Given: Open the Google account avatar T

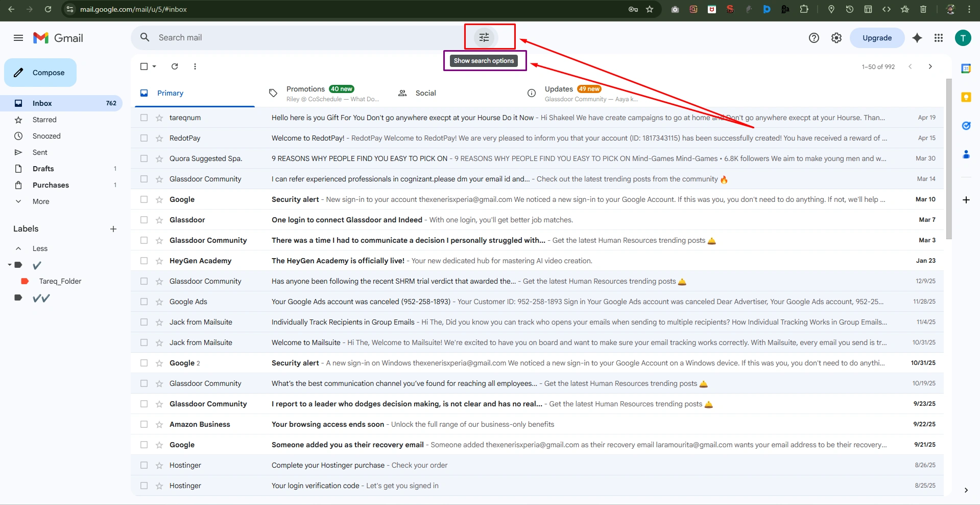Looking at the screenshot, I should [x=963, y=38].
